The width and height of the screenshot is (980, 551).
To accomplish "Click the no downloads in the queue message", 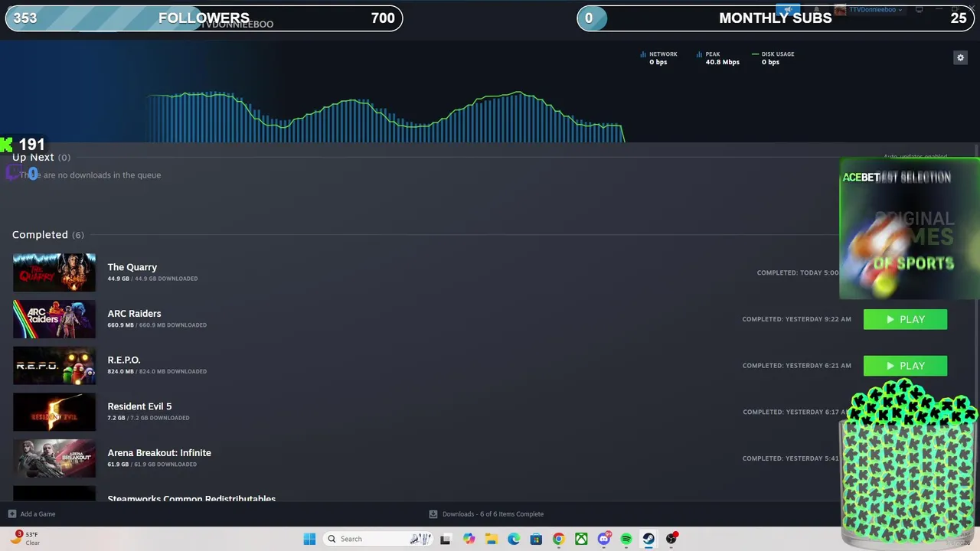I will pyautogui.click(x=90, y=175).
